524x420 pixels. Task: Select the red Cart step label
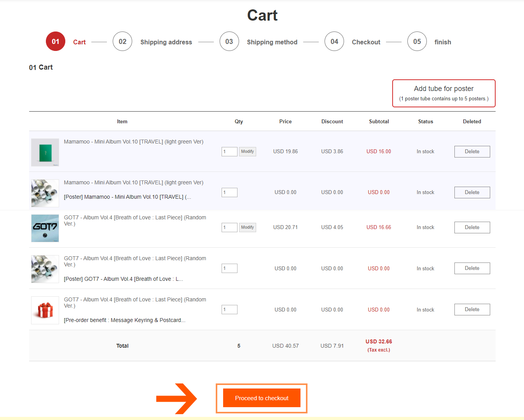(x=79, y=42)
